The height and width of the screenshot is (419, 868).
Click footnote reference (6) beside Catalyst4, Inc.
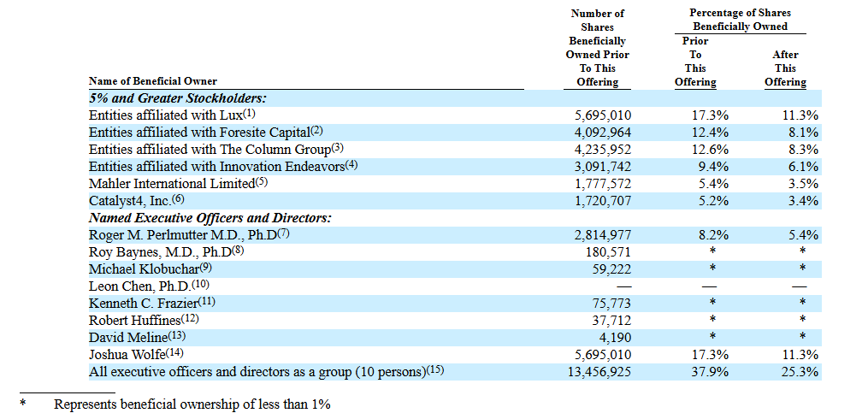(x=178, y=199)
